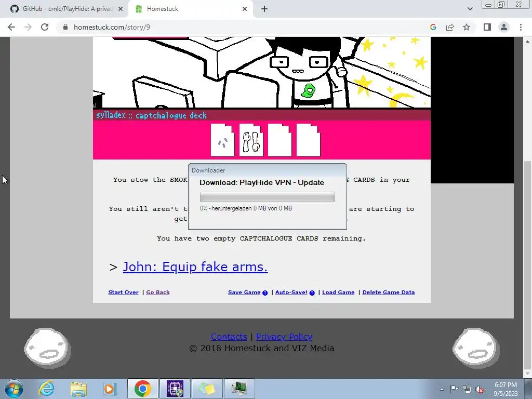Open the Windows Start menu
This screenshot has width=532, height=399.
click(x=14, y=389)
